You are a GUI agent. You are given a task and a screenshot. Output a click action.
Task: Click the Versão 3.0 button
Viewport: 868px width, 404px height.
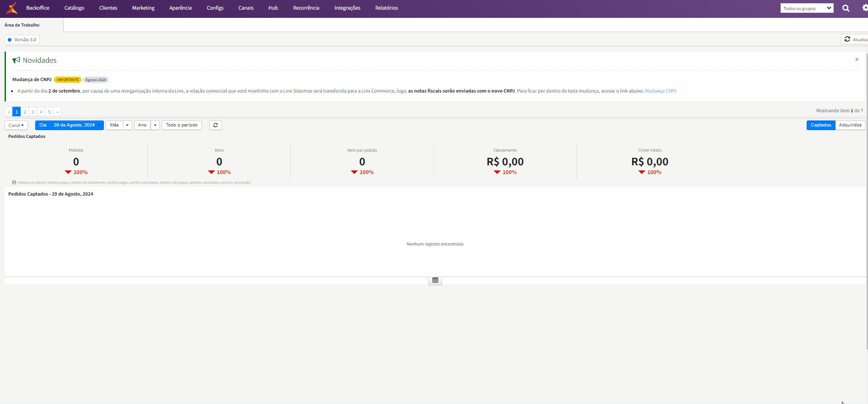point(22,40)
